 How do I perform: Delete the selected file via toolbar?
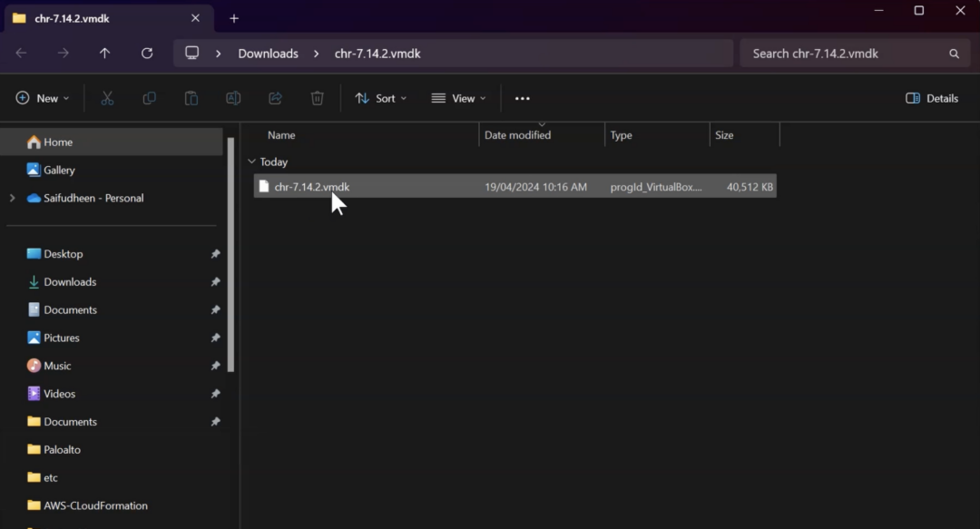tap(317, 98)
